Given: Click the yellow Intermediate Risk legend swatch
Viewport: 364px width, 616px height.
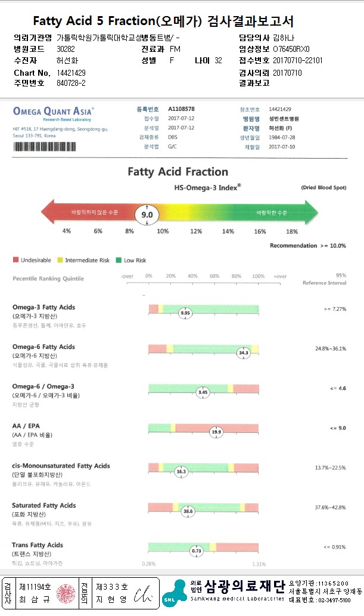Looking at the screenshot, I should coord(60,260).
